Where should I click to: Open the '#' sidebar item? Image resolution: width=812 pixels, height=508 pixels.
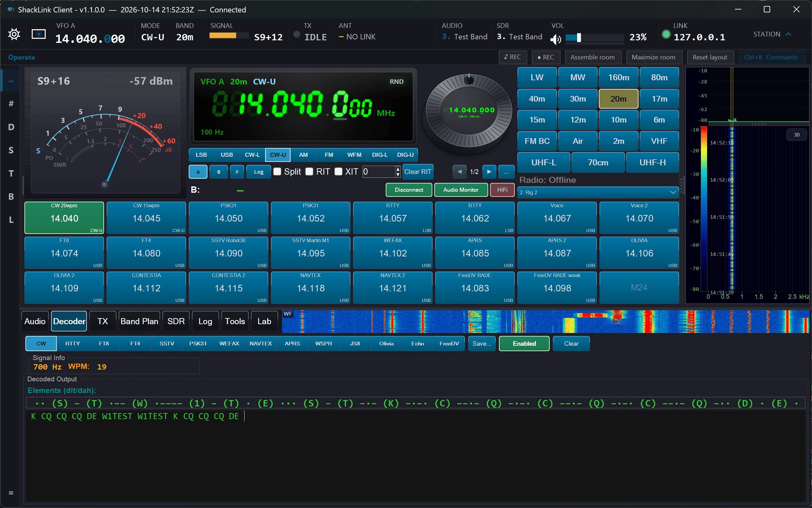(11, 104)
